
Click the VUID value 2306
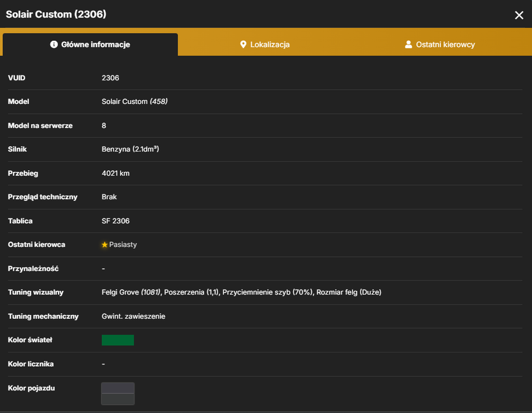pyautogui.click(x=110, y=78)
